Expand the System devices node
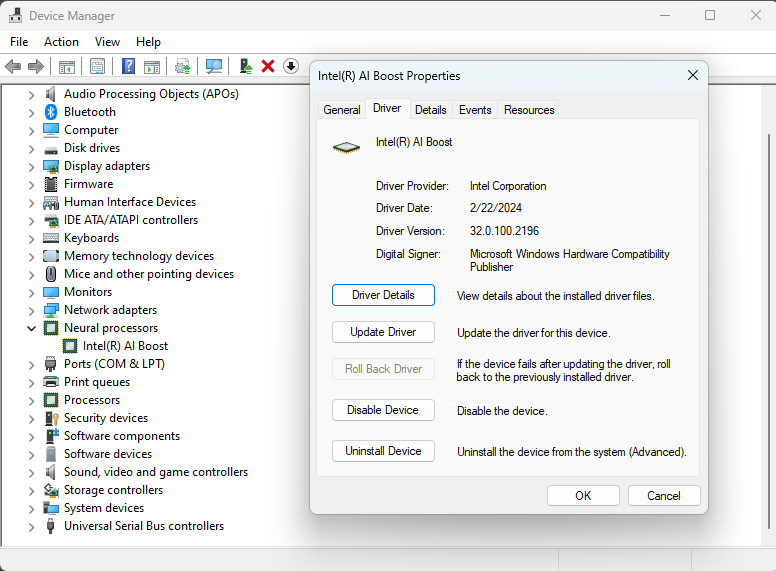Image resolution: width=776 pixels, height=571 pixels. (x=32, y=509)
